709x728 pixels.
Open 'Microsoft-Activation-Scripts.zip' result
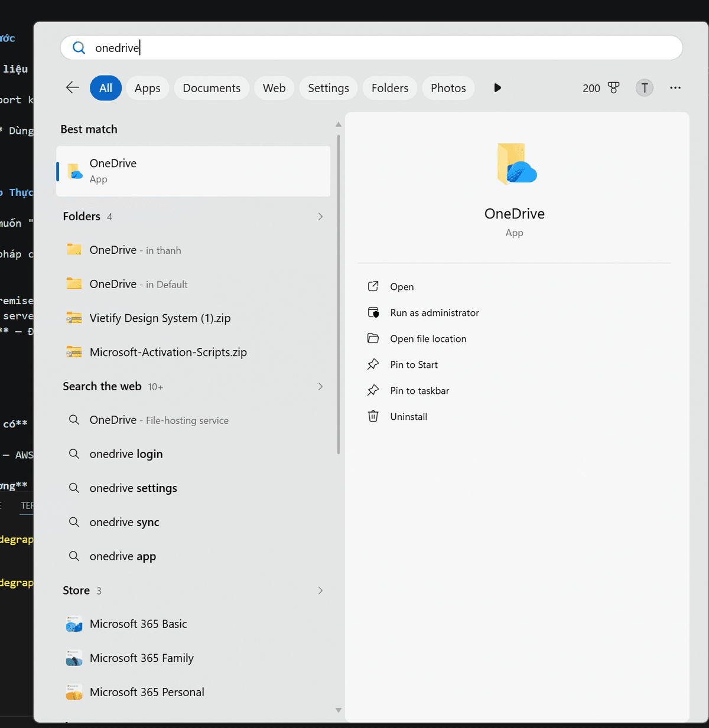(x=193, y=352)
